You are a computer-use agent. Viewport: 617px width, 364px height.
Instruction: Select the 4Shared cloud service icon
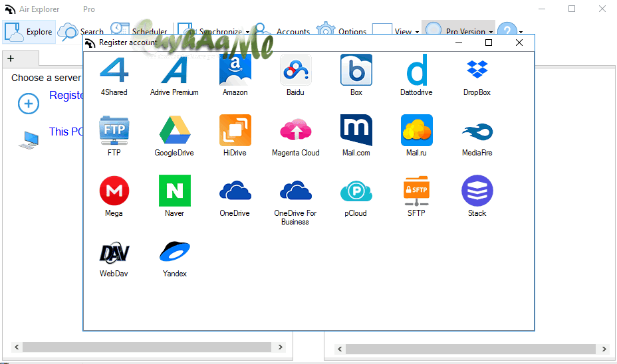point(114,70)
